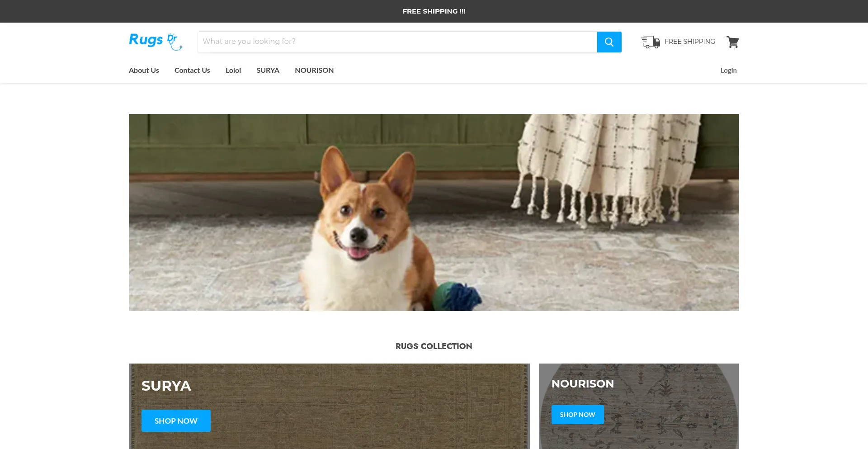Viewport: 868px width, 449px height.
Task: Click the Login link
Action: 728,71
